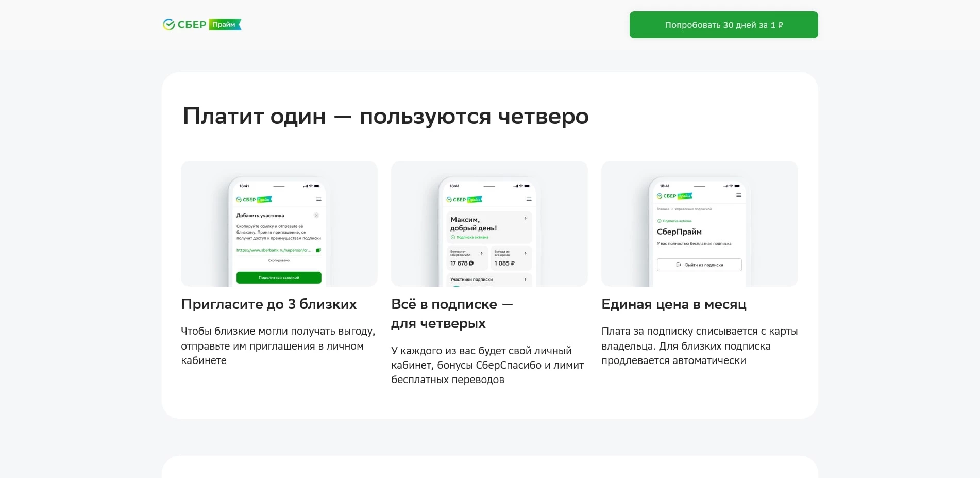This screenshot has height=478, width=980.
Task: Select Управление подпиской in the breadcrumb
Action: (692, 209)
